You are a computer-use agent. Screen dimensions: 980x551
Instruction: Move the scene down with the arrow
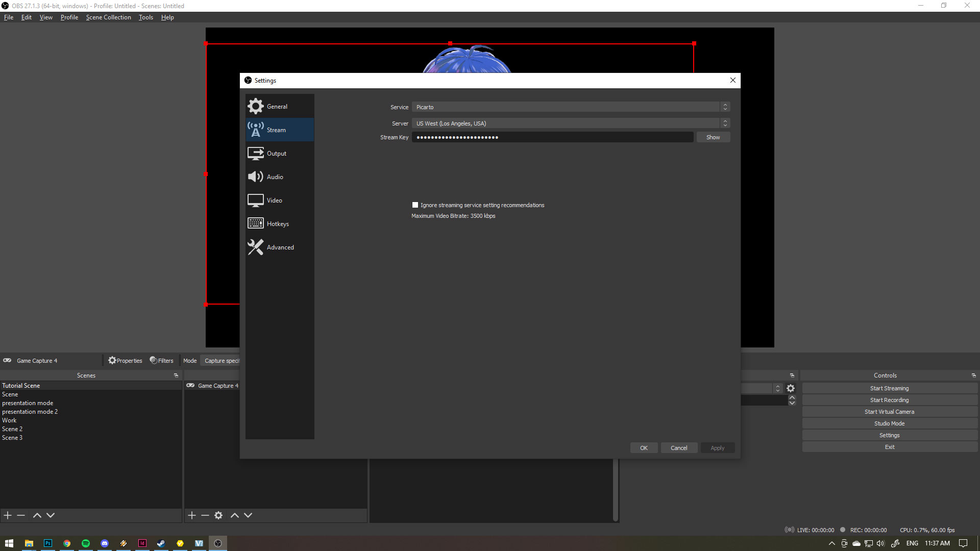coord(51,515)
